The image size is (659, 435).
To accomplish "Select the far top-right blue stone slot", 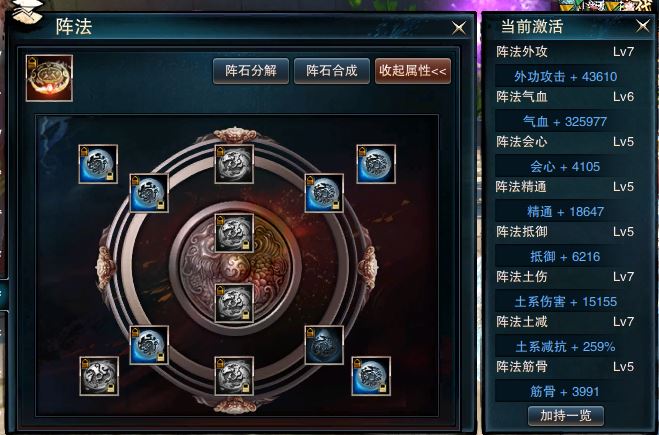I will coord(376,164).
